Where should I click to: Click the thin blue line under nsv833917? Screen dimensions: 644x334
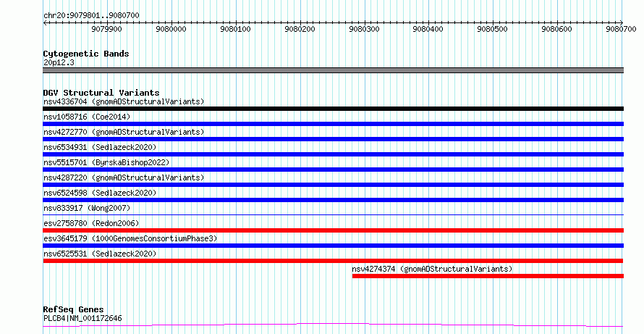coord(333,214)
